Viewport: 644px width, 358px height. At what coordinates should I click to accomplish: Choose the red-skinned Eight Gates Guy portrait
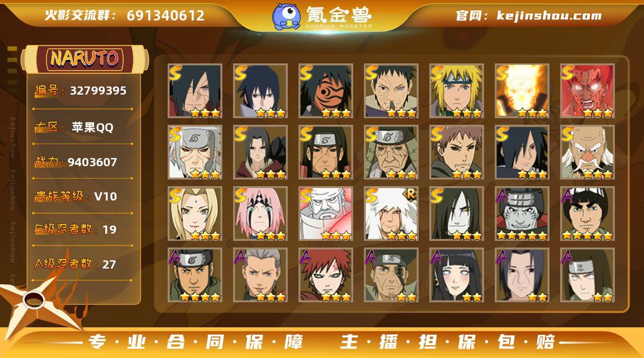click(x=588, y=91)
